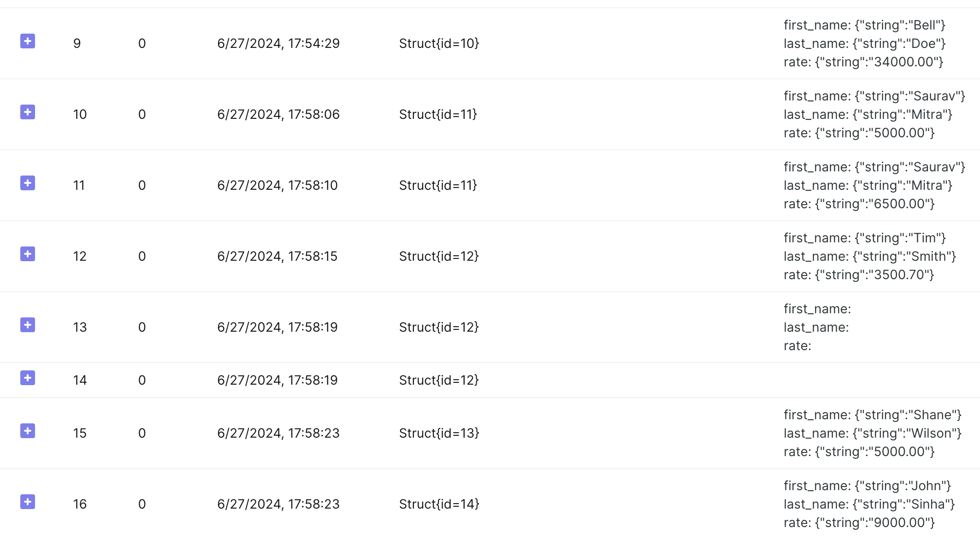Select the timestamp 6/27/2024, 17:54:29

278,43
